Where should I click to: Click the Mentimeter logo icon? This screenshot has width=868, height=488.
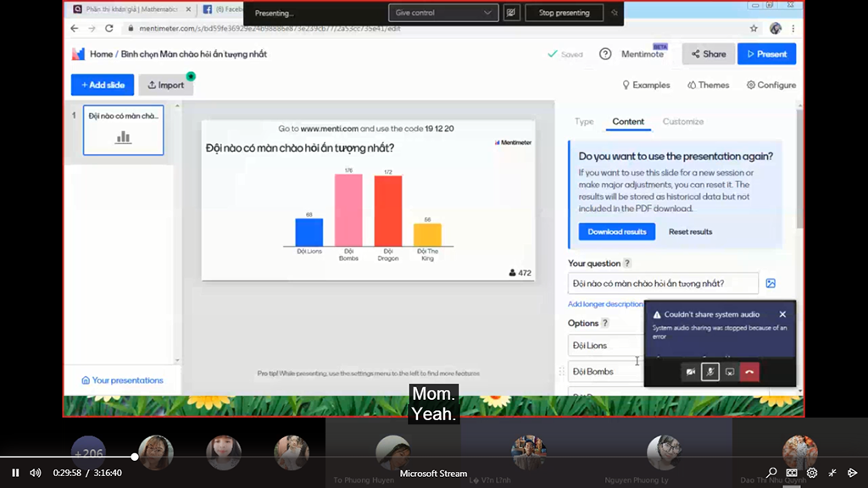tap(78, 53)
